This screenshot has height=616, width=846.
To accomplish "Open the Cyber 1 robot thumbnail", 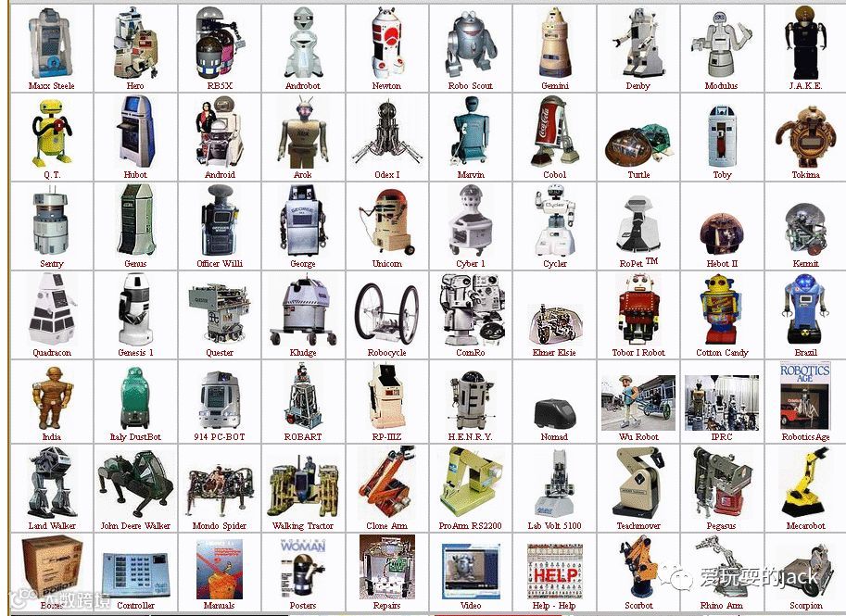I will 471,220.
